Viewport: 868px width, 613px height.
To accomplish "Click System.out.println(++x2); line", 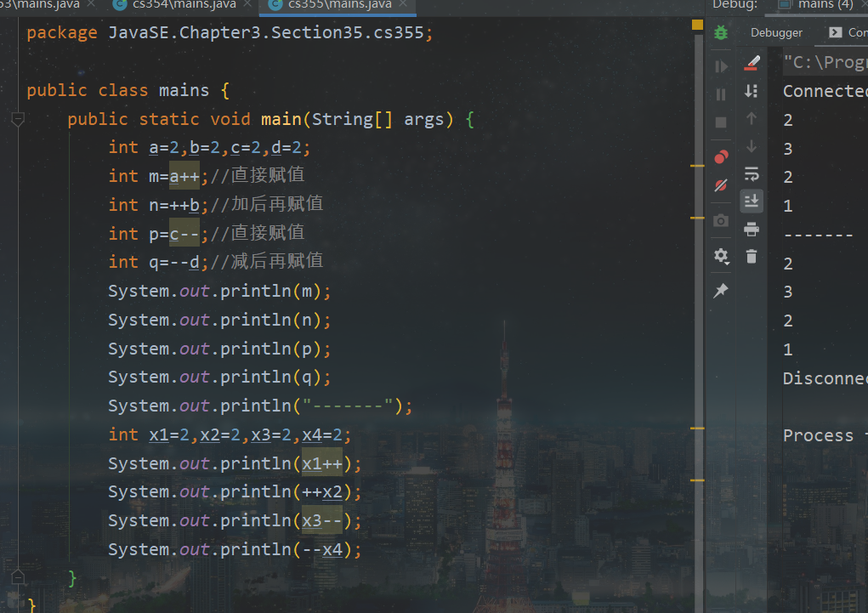I will pyautogui.click(x=235, y=491).
